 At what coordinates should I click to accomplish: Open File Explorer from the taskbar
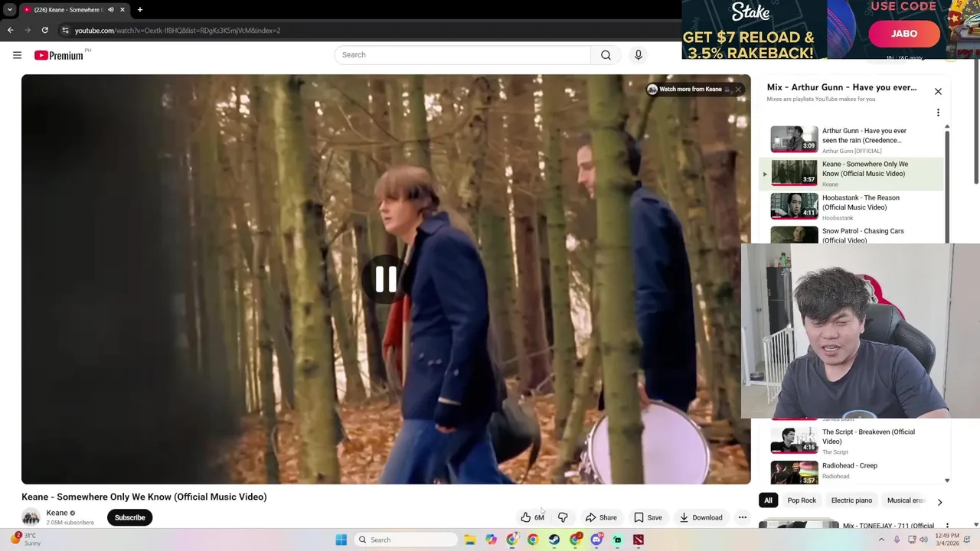(470, 540)
